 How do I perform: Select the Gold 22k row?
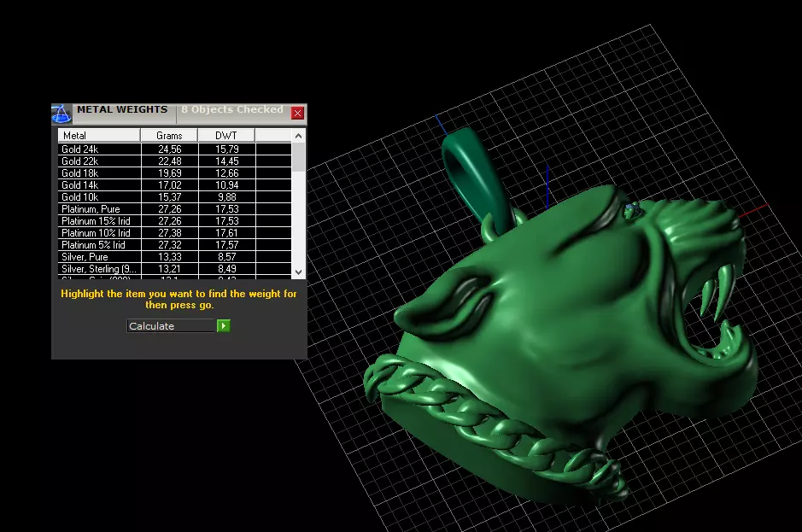[x=174, y=161]
